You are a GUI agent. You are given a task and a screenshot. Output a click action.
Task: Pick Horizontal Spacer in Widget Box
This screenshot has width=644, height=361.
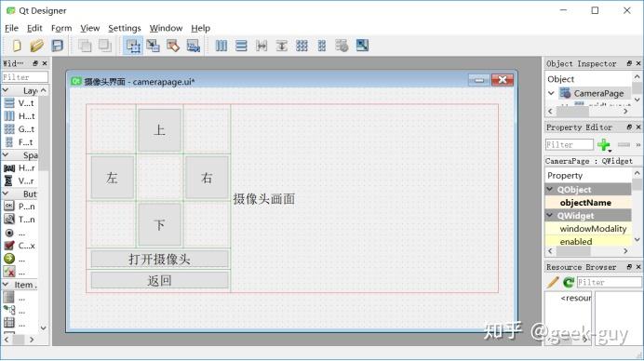20,168
